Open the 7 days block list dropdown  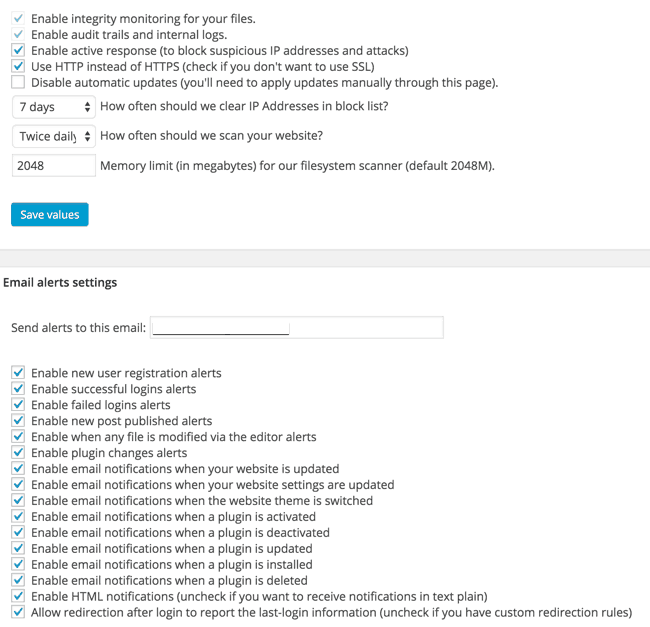54,107
